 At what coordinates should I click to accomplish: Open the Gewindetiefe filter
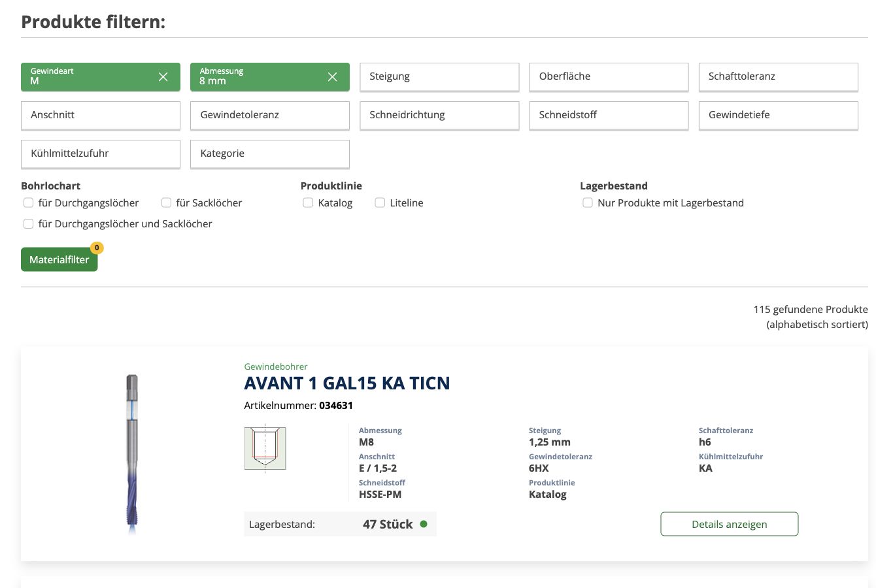coord(778,115)
